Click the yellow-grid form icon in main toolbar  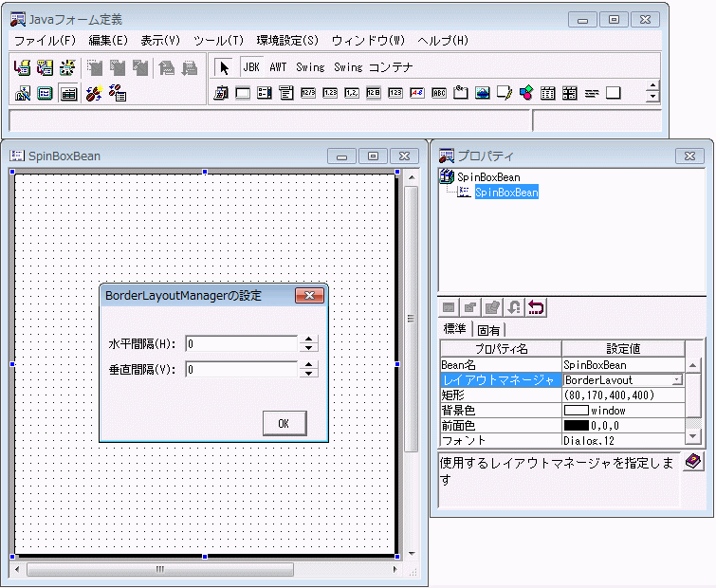tap(45, 67)
